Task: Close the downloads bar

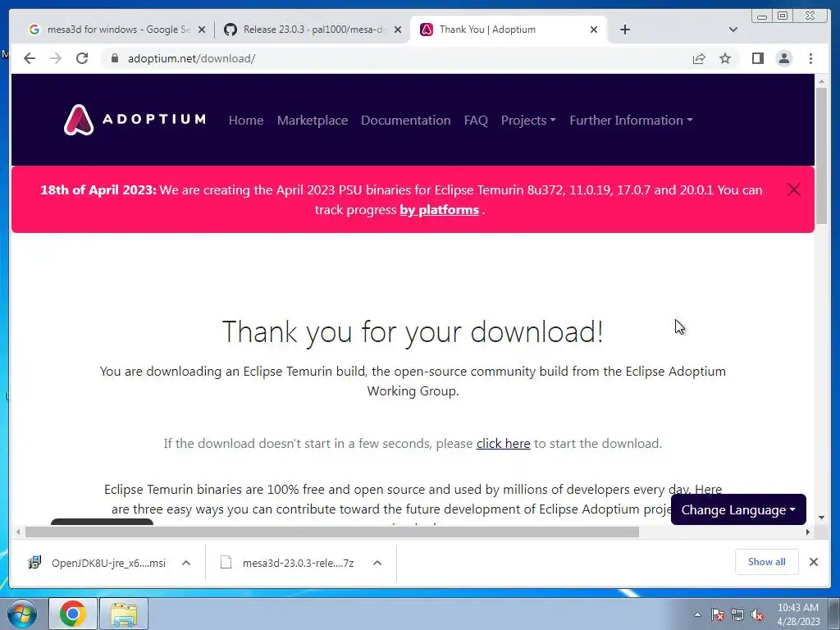Action: (x=813, y=562)
